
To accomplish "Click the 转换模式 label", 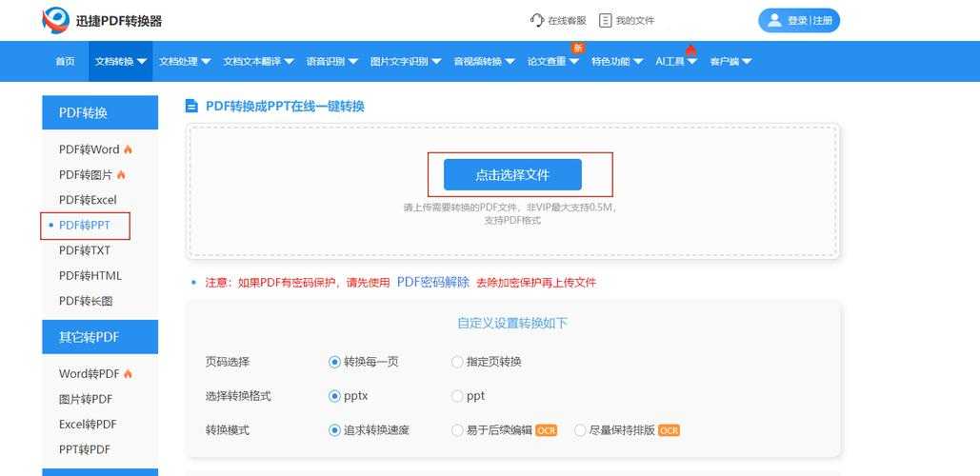I will (228, 430).
